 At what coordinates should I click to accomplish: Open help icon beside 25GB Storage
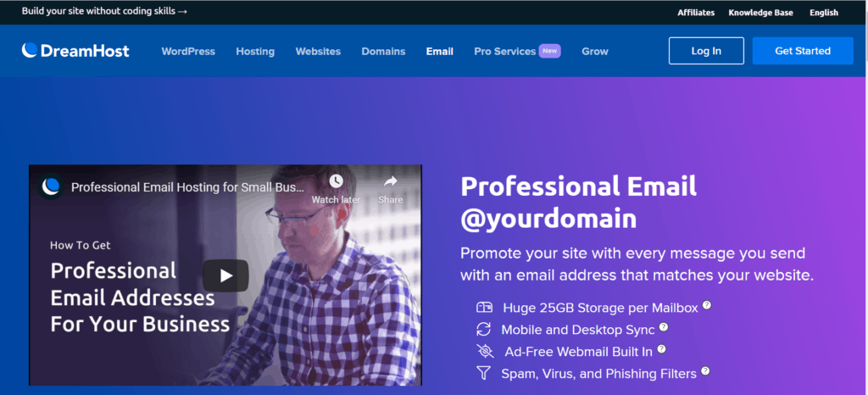706,305
